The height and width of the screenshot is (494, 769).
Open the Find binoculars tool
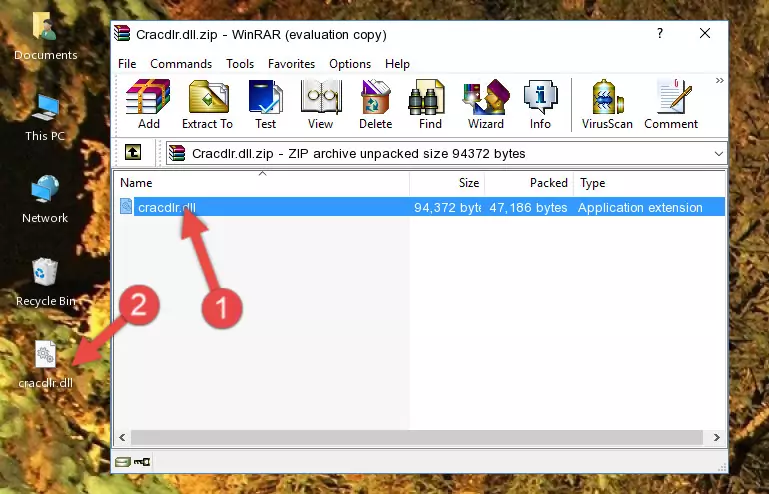(x=430, y=104)
